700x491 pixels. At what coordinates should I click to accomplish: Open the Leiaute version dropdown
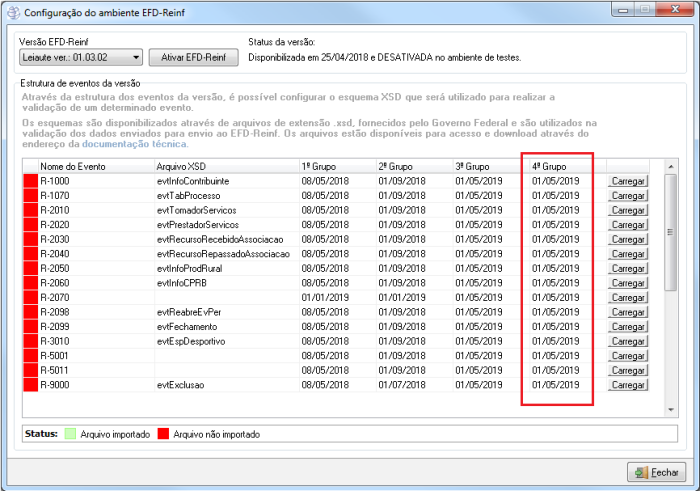[x=82, y=58]
